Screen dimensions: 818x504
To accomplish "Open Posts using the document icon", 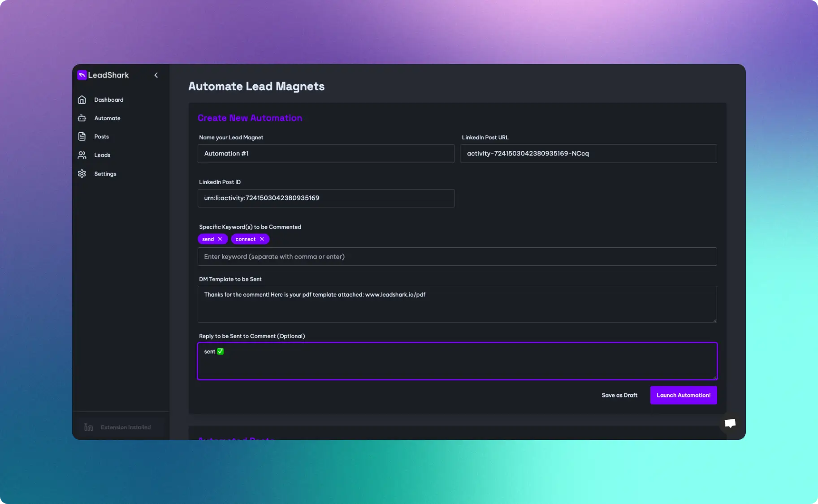I will pyautogui.click(x=82, y=136).
